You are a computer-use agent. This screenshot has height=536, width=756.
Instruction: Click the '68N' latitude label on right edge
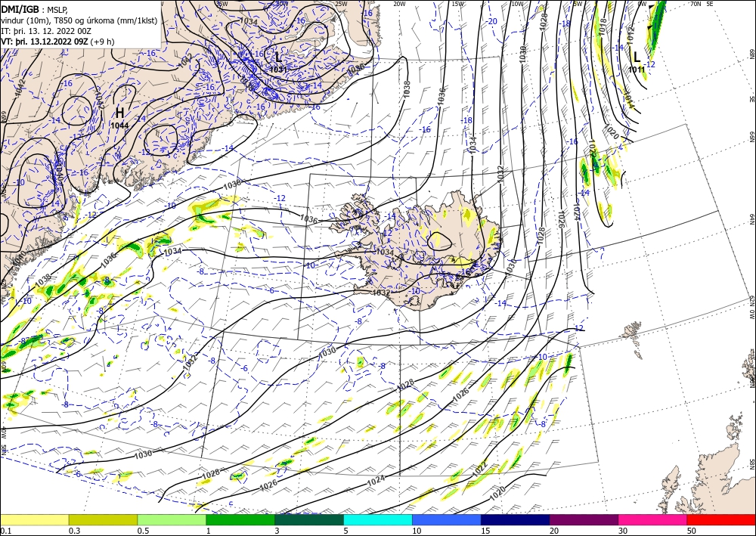click(752, 54)
